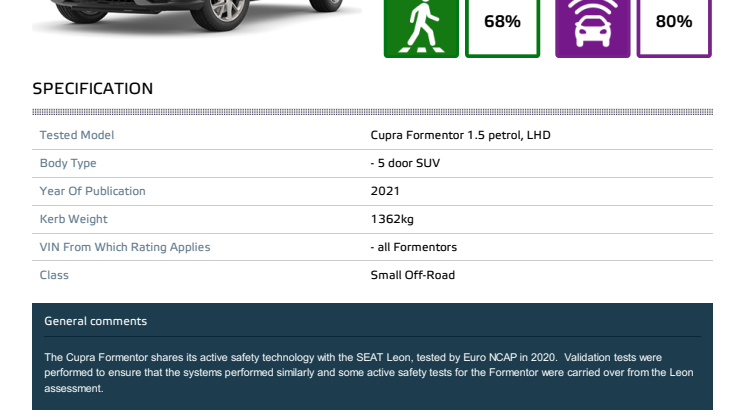
Task: Click the car photo thumbnail
Action: (x=196, y=17)
